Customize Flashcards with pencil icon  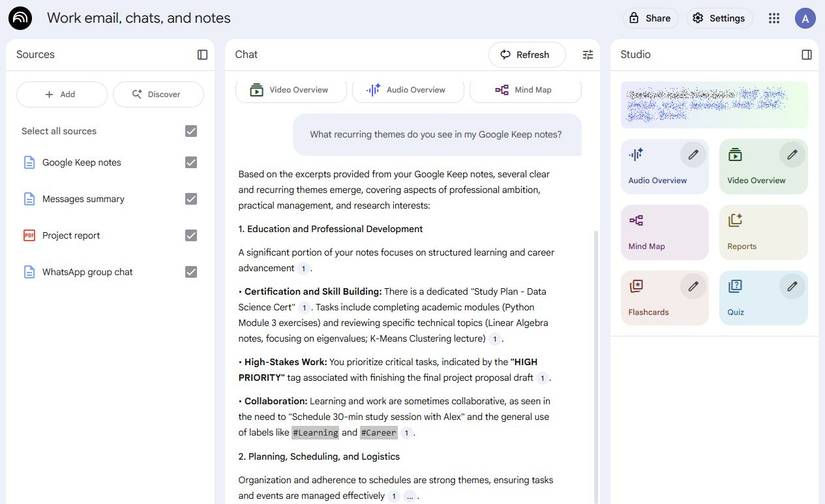[692, 287]
